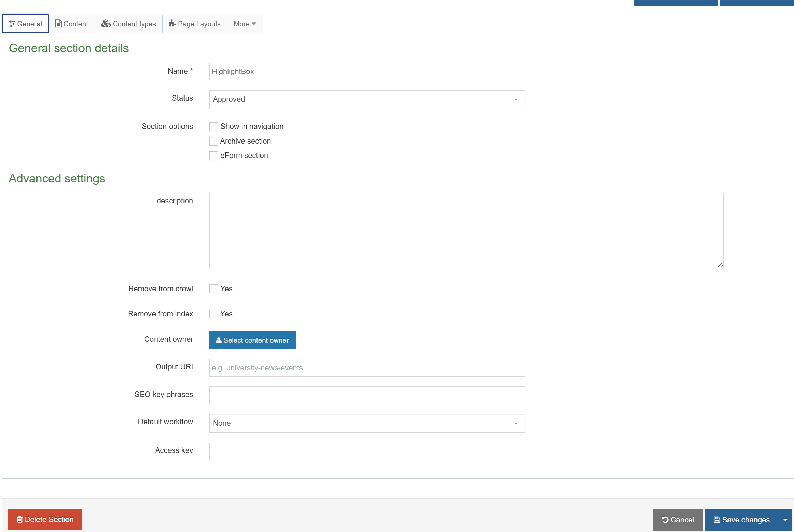794x532 pixels.
Task: Click the floppy disk icon on Save changes
Action: [x=717, y=520]
